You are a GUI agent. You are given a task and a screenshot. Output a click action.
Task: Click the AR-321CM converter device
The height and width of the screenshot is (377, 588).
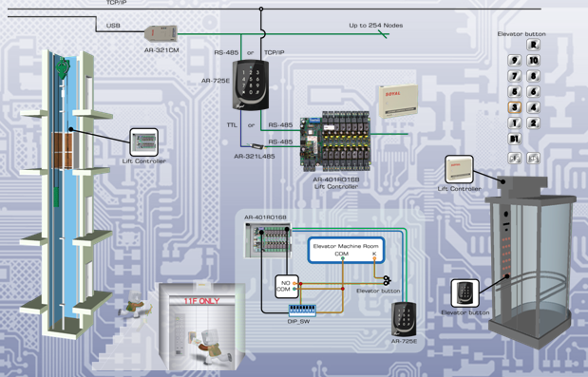tap(161, 33)
